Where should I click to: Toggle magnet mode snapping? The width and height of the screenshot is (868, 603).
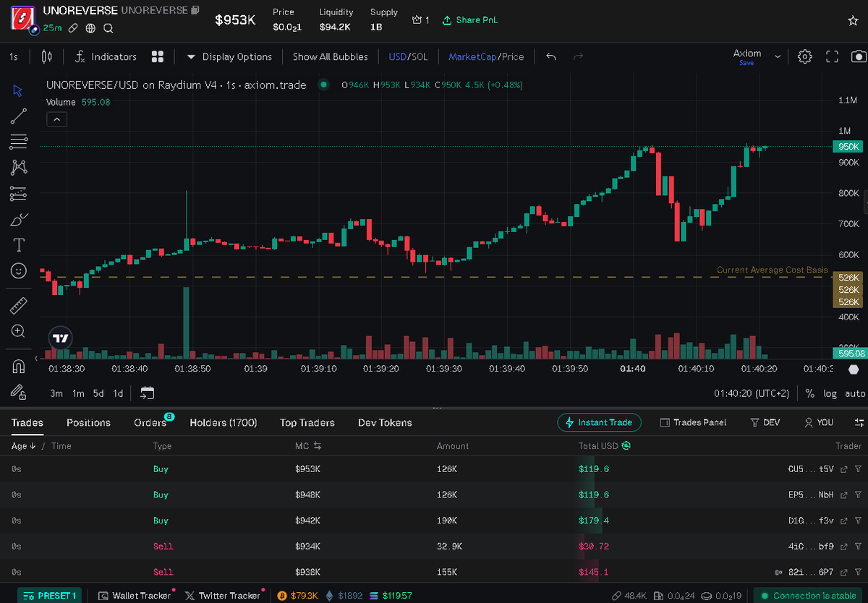(19, 366)
